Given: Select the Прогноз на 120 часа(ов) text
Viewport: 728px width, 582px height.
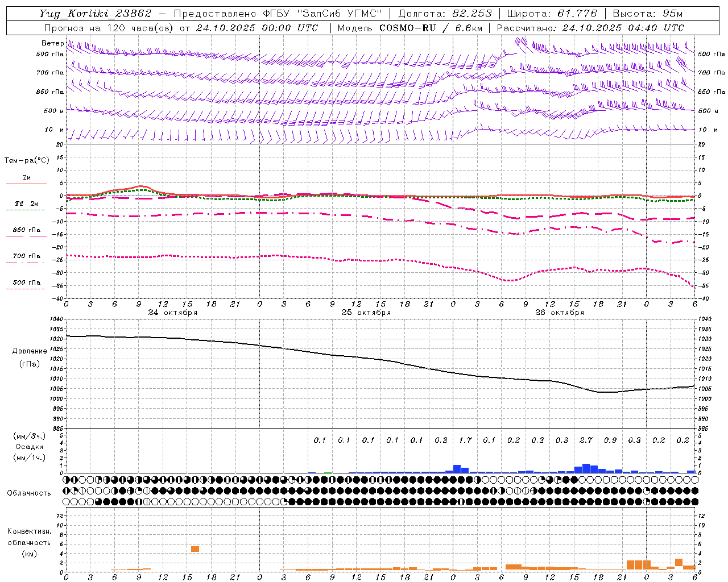Looking at the screenshot, I should point(109,28).
